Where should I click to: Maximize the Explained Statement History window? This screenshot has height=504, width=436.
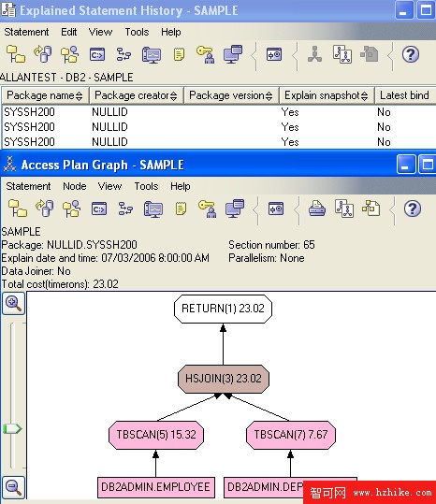coord(426,10)
